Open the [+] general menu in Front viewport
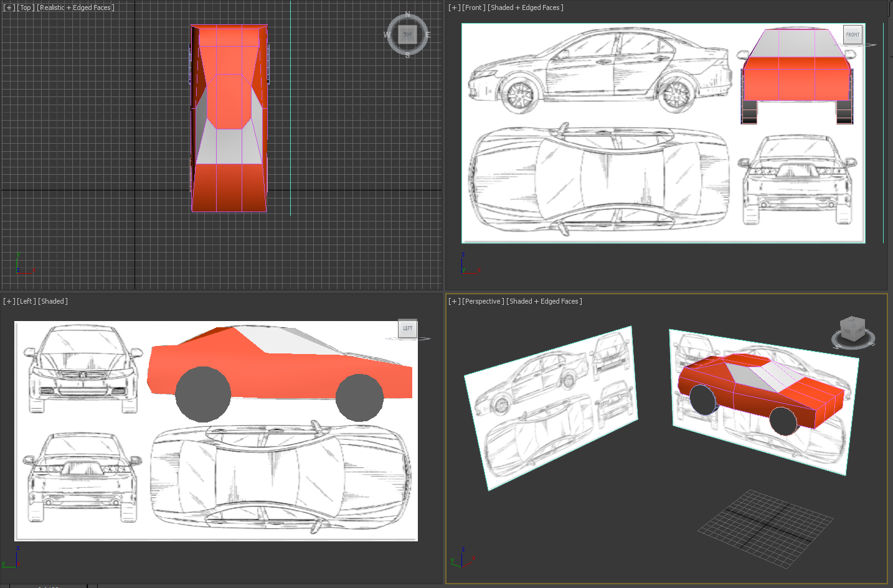Viewport: 893px width, 588px height. tap(455, 7)
